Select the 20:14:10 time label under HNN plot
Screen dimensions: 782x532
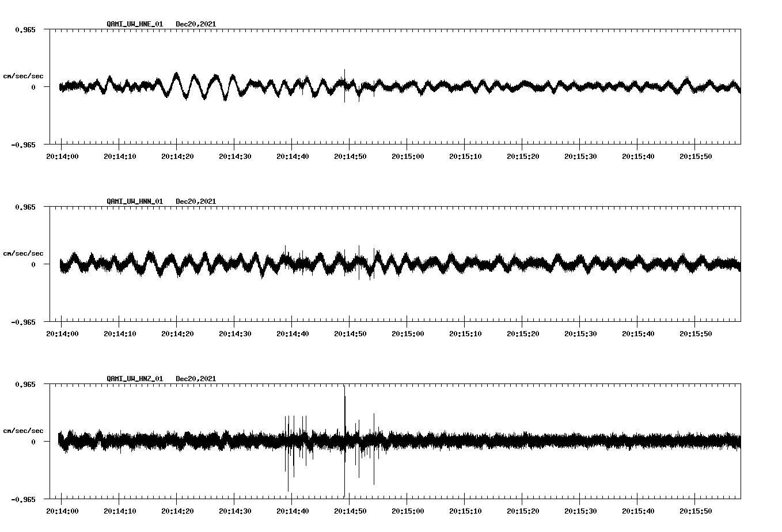(120, 334)
